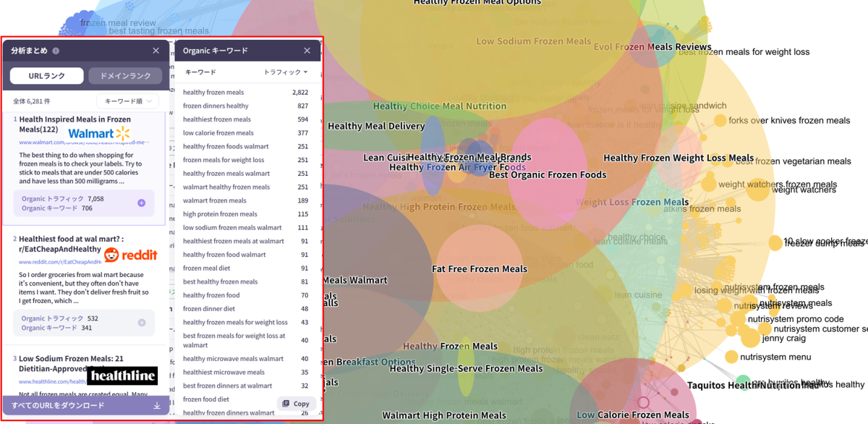
Task: Select 'Evol Frozen Meals Reviews' cluster label
Action: [652, 47]
